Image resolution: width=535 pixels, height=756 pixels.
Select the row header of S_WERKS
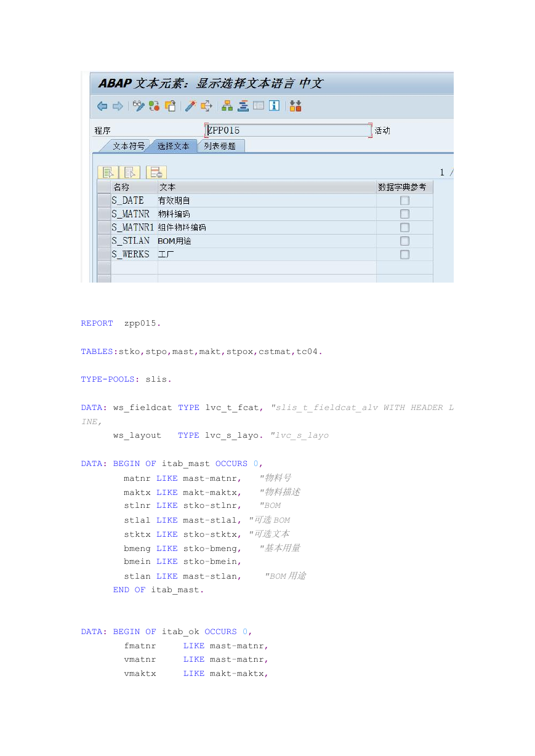pyautogui.click(x=104, y=255)
